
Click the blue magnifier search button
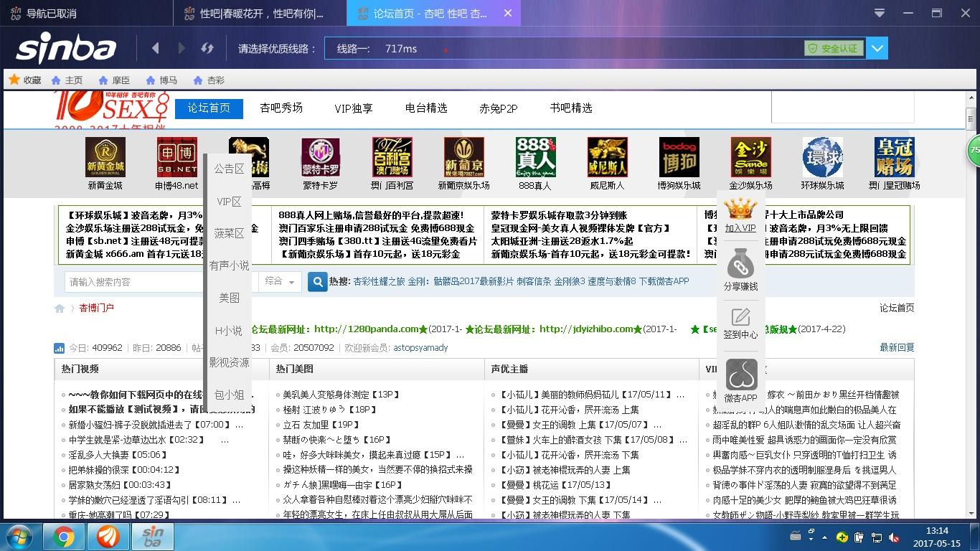pyautogui.click(x=317, y=282)
